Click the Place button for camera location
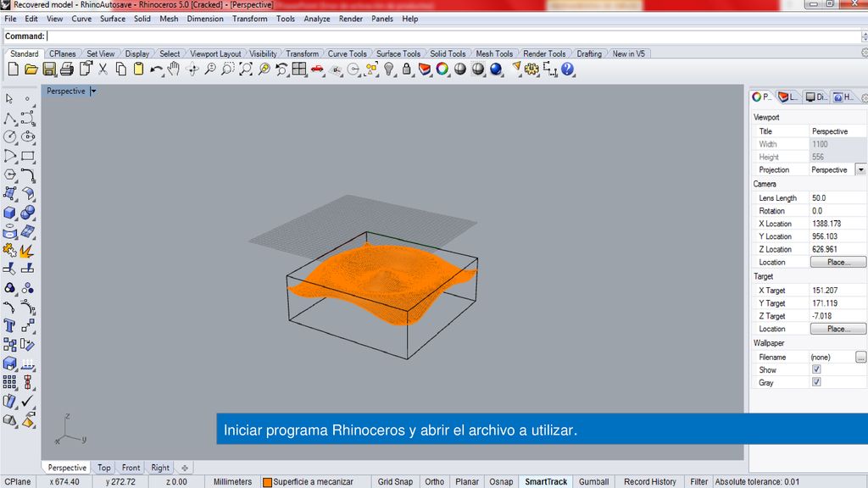 coord(838,263)
